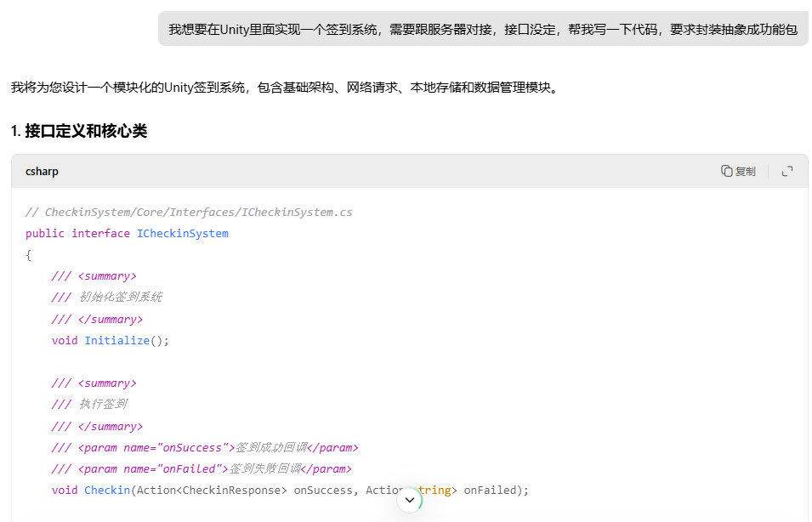Click the Action<CheckinResponse> onSuccess parameter
This screenshot has width=812, height=522.
244,491
